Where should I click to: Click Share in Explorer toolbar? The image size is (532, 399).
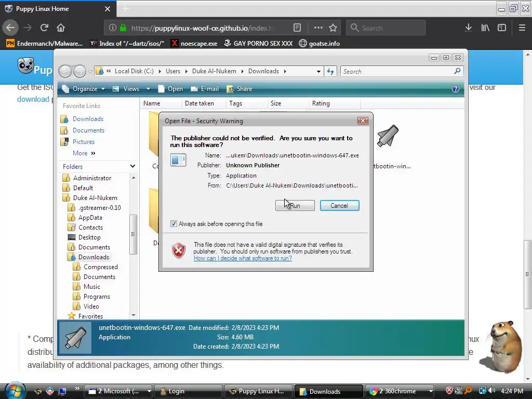pos(240,89)
